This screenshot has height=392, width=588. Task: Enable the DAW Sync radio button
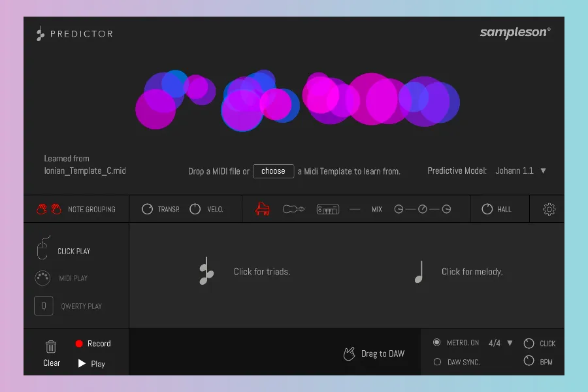click(437, 362)
